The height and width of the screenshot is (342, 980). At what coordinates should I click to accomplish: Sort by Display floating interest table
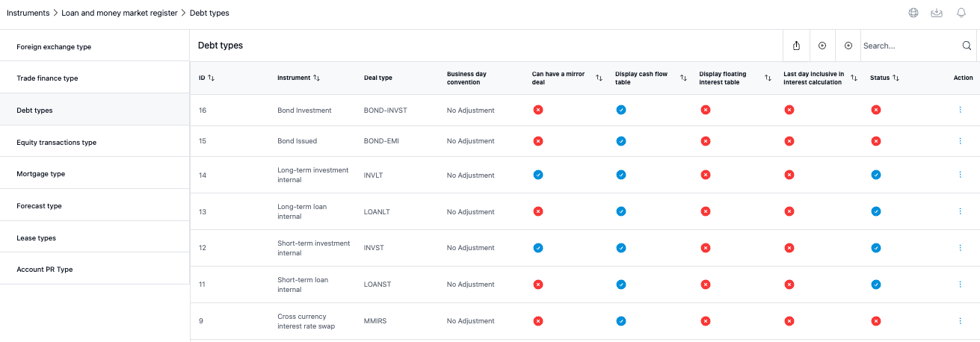pyautogui.click(x=768, y=78)
